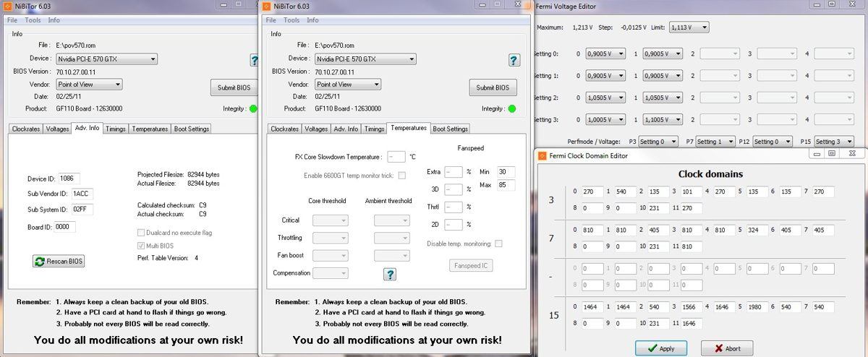Image resolution: width=868 pixels, height=357 pixels.
Task: Open Device dropdown in left NiBiTor window
Action: [107, 59]
